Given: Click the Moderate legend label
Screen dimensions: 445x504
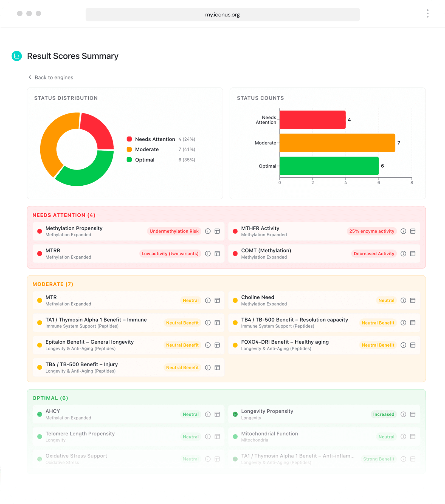Looking at the screenshot, I should click(x=147, y=149).
